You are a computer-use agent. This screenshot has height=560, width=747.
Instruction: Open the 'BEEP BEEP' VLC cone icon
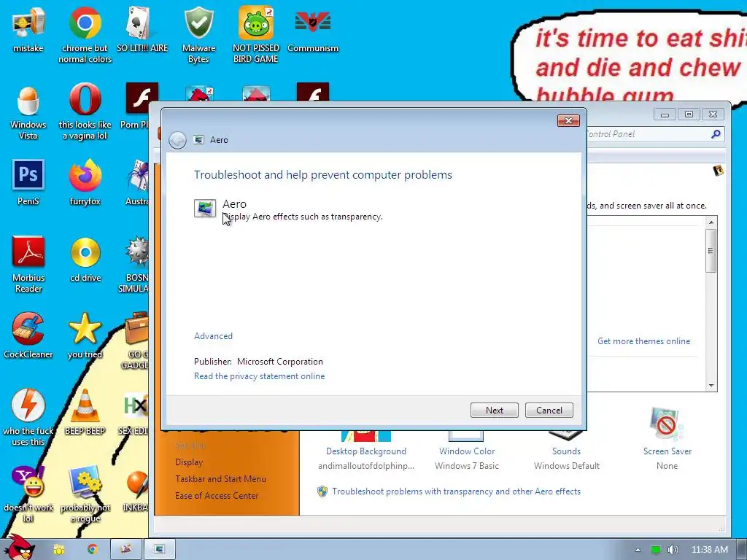(x=85, y=413)
